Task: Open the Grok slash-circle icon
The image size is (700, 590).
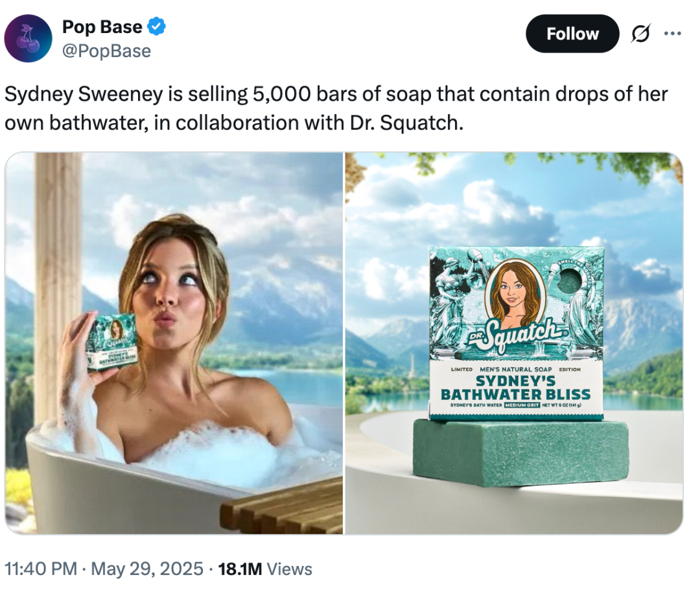Action: tap(640, 34)
